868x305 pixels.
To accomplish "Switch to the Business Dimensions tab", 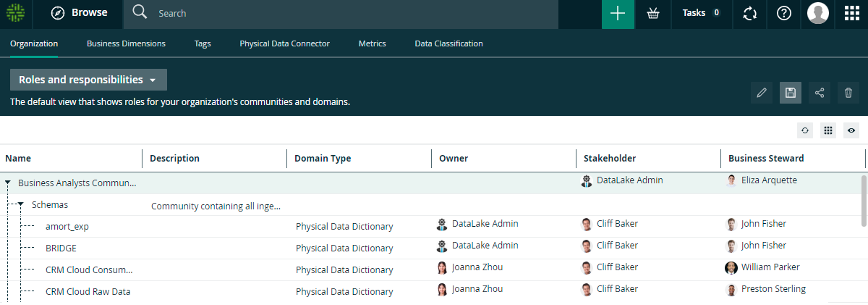I will click(126, 43).
